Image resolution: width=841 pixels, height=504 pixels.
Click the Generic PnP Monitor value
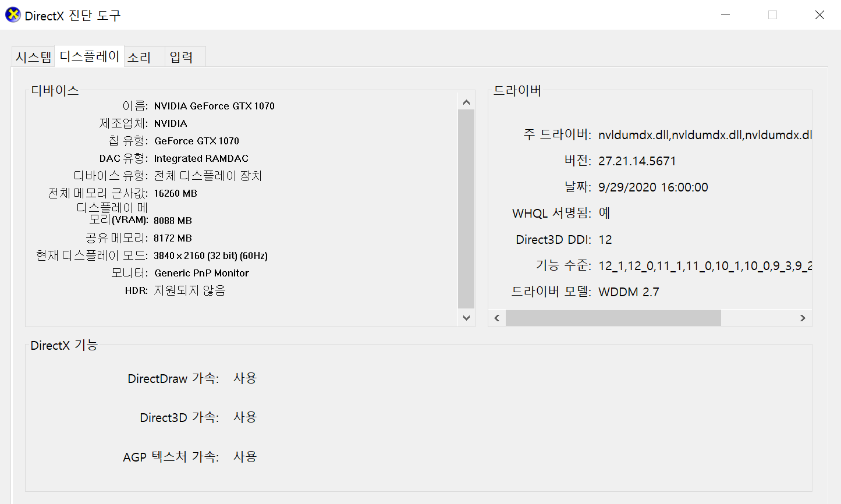click(201, 273)
